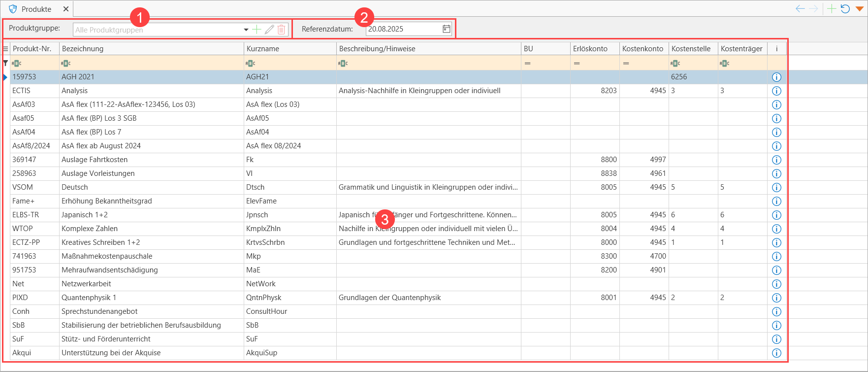868x372 pixels.
Task: Sort by Bezeichnung column header
Action: point(152,49)
